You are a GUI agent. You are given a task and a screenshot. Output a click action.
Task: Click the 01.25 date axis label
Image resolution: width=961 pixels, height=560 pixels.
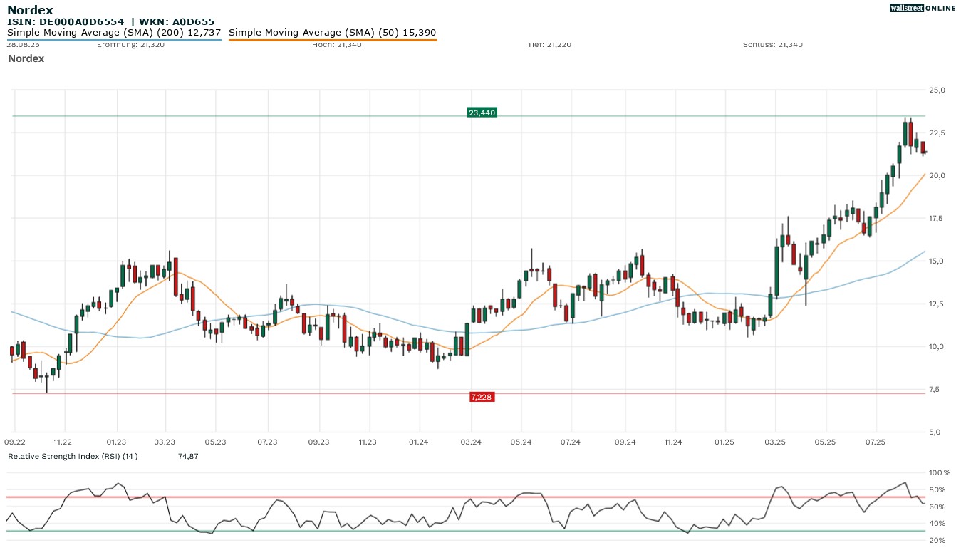pos(724,442)
